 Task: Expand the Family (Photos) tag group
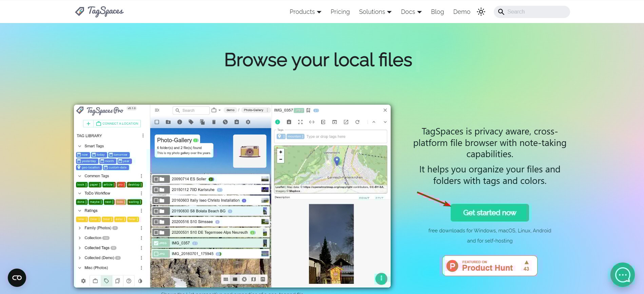point(80,228)
